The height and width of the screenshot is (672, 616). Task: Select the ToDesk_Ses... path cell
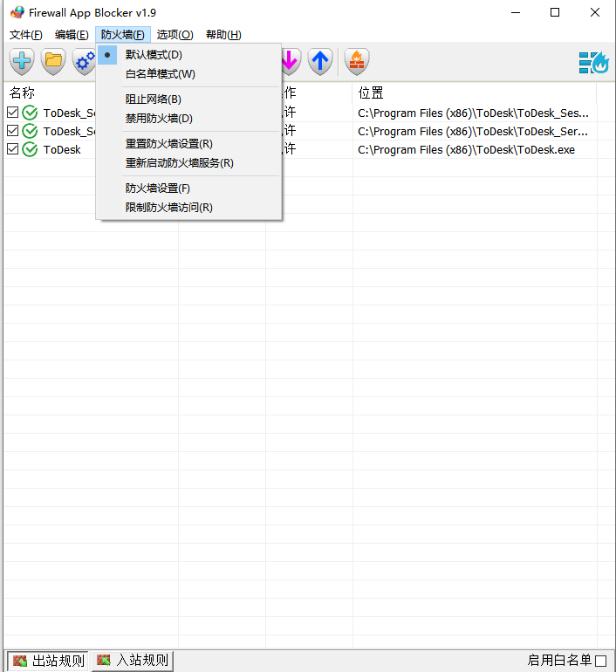click(x=475, y=113)
